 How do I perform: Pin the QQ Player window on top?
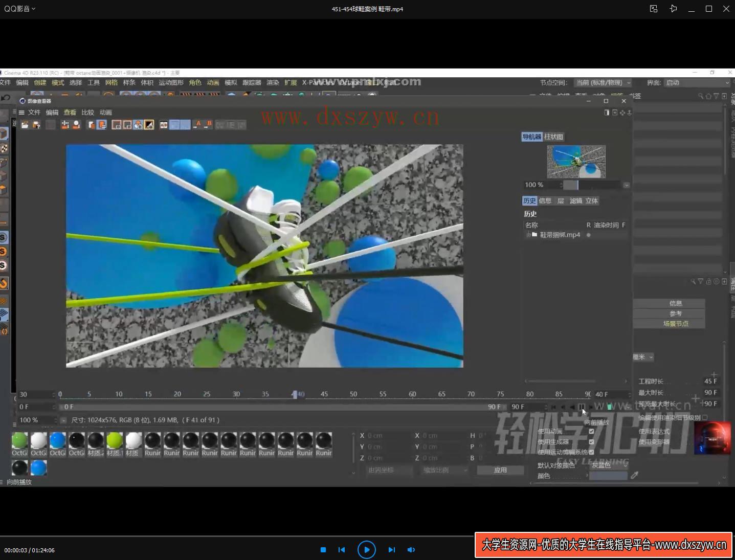673,9
